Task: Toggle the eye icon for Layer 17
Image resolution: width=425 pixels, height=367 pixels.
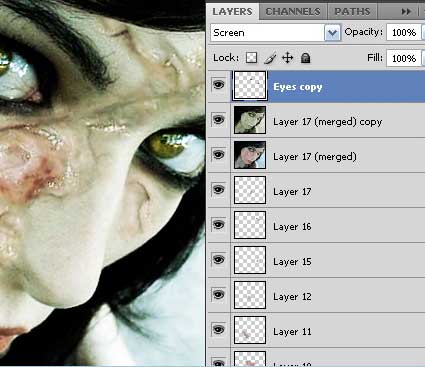Action: [219, 190]
